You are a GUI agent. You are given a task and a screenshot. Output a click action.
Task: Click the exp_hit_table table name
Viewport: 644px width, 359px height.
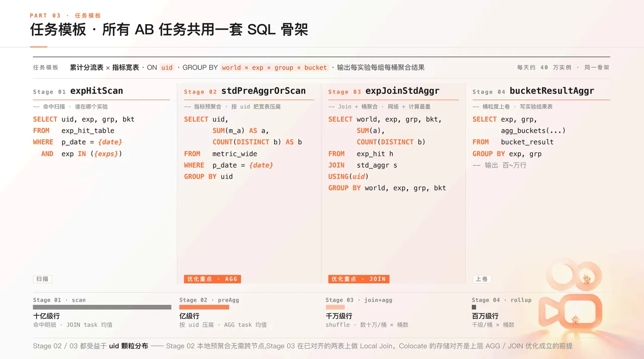pyautogui.click(x=88, y=131)
